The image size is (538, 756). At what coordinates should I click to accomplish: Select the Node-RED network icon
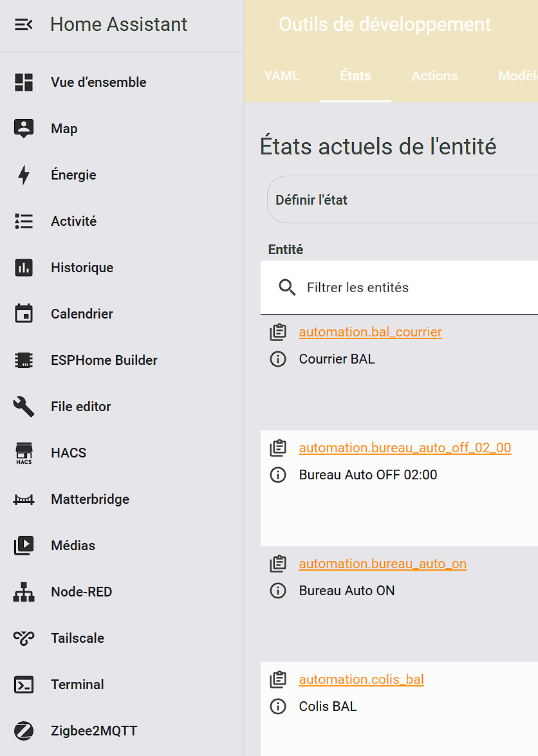(24, 592)
